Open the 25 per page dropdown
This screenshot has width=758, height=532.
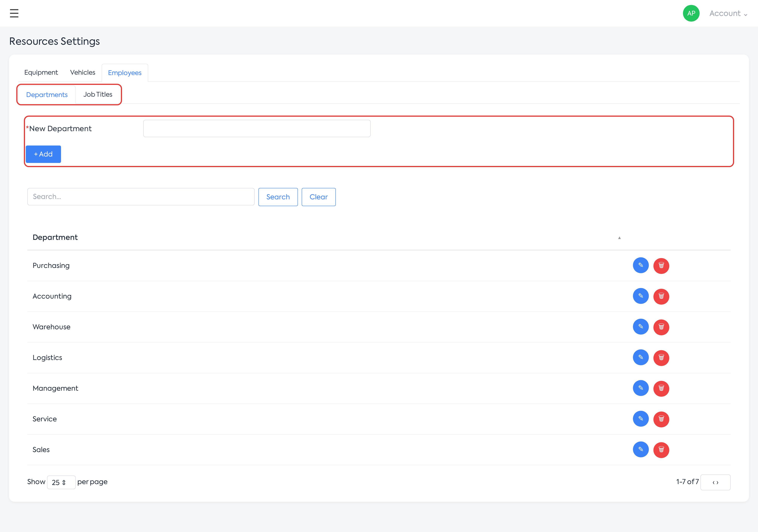(x=61, y=482)
